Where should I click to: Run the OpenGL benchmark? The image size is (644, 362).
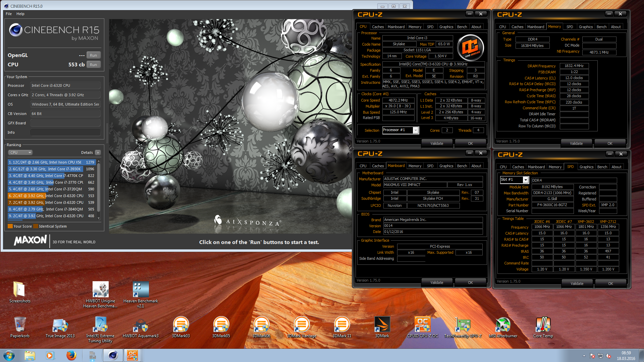pos(93,55)
